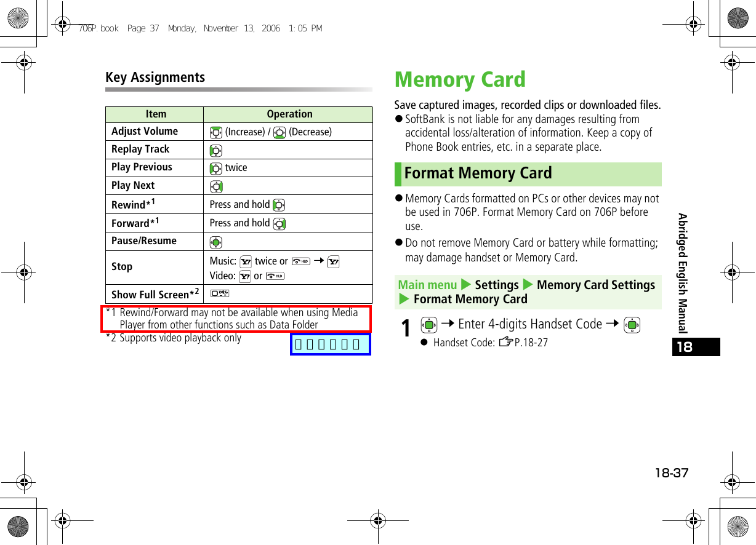Click the pointing-hand reference icon near P.18-27
The height and width of the screenshot is (545, 756).
(x=506, y=342)
